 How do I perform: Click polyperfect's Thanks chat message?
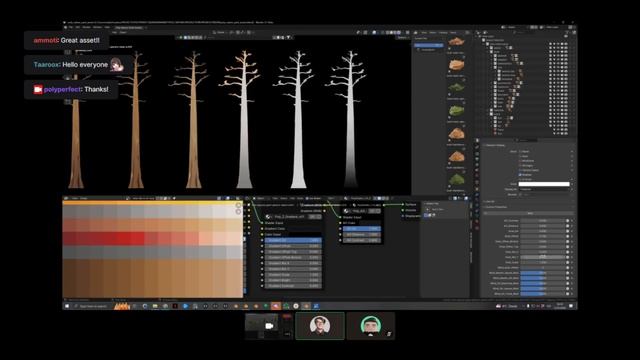coord(71,89)
